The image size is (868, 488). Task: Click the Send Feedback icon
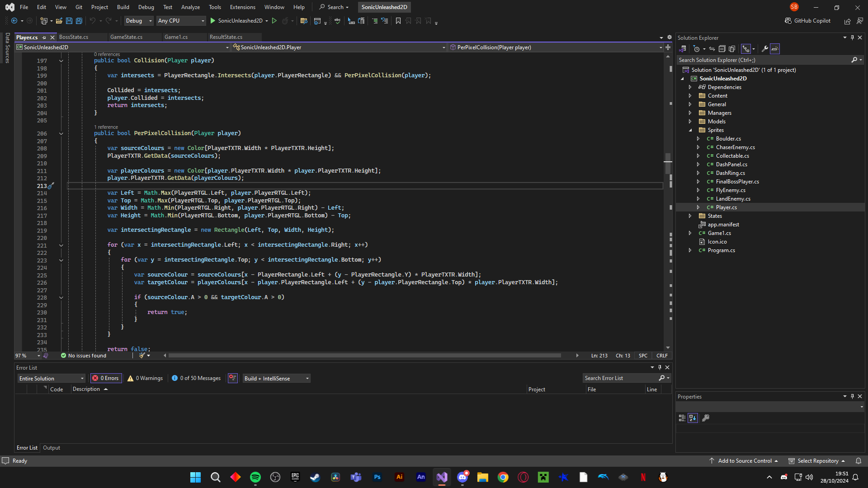pos(859,21)
